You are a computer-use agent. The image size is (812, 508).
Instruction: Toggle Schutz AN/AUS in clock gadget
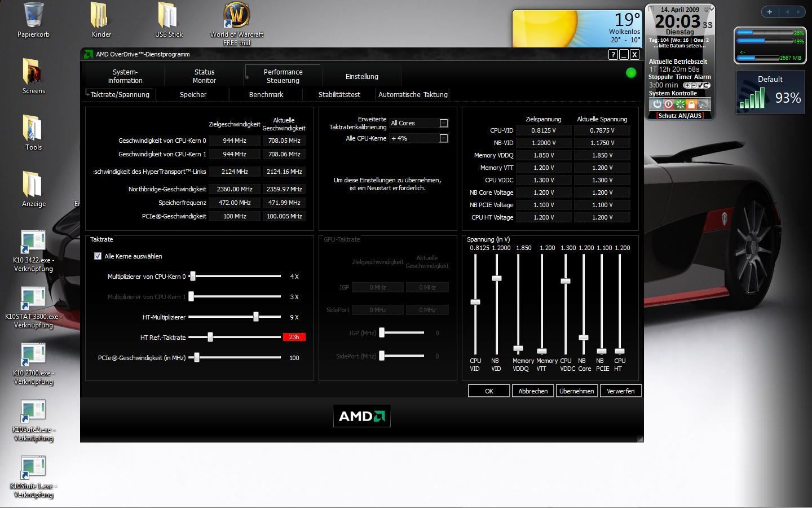[680, 116]
